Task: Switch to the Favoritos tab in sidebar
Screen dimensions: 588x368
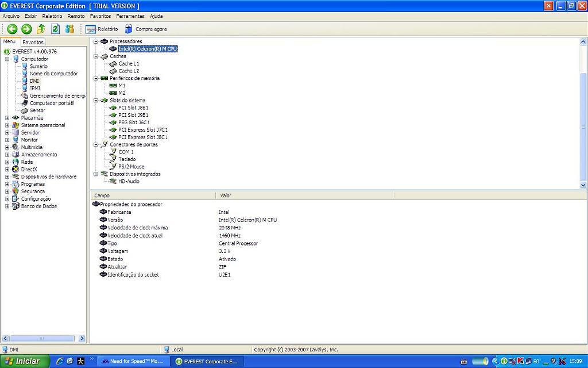Action: [33, 43]
